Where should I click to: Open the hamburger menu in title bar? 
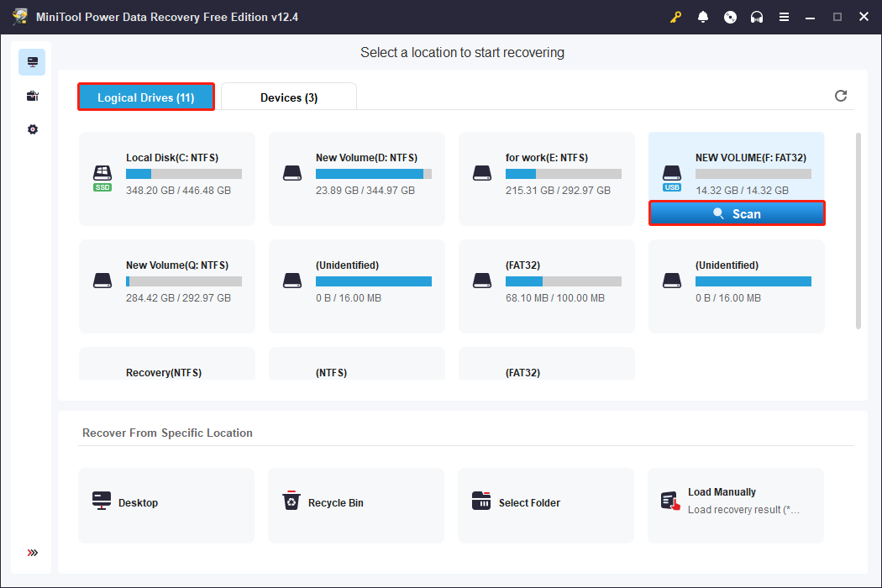tap(784, 17)
